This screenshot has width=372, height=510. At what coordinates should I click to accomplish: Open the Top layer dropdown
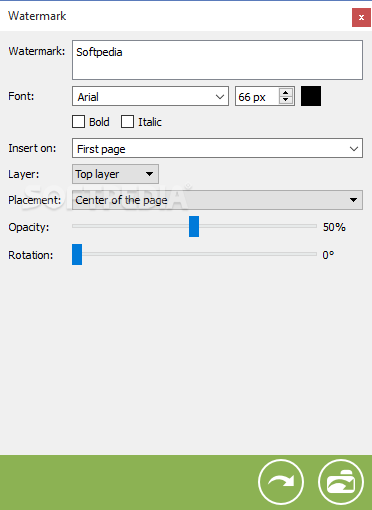115,174
